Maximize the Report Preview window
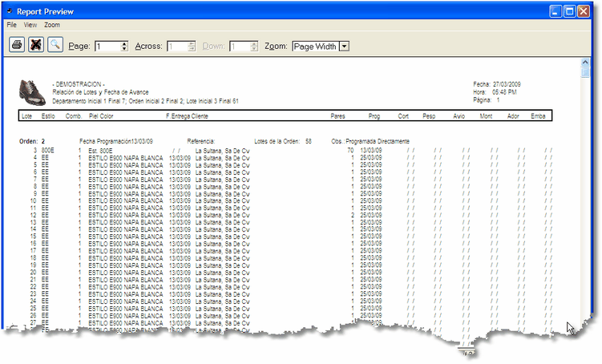This screenshot has width=602, height=364. (569, 11)
